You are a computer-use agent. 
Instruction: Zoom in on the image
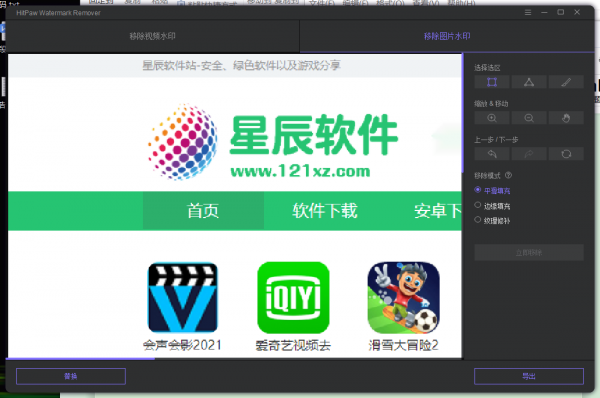(x=492, y=118)
